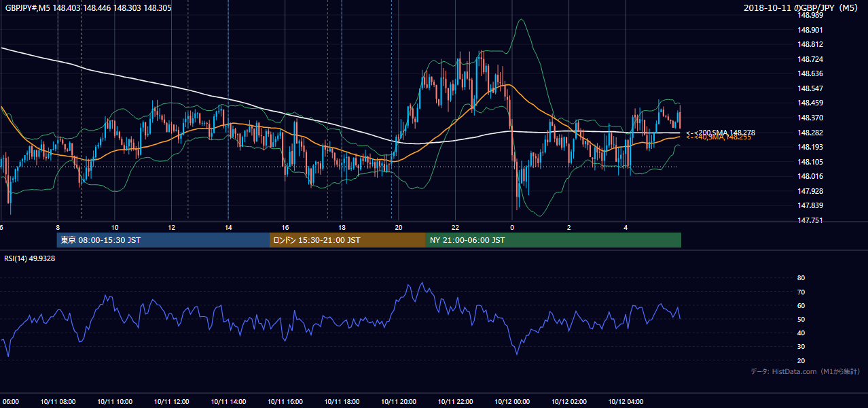Viewport: 868px width, 408px height.
Task: Click hour label 18 under the price chart
Action: pos(342,228)
